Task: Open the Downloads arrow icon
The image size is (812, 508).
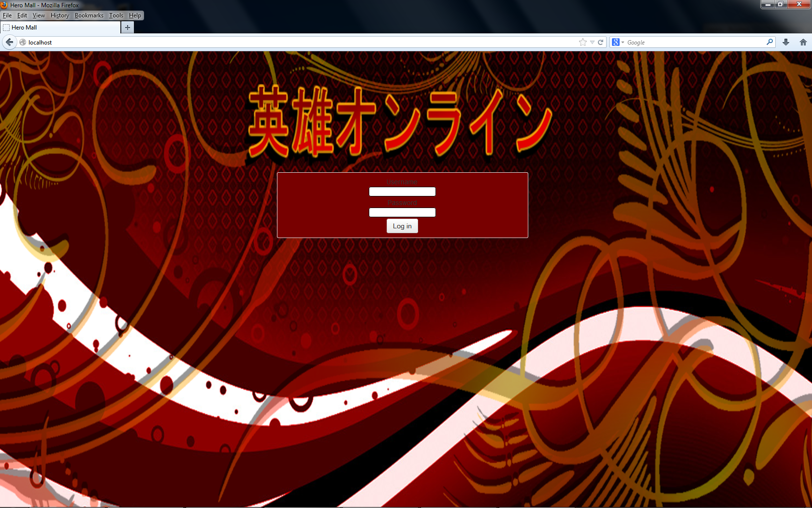Action: (x=786, y=42)
